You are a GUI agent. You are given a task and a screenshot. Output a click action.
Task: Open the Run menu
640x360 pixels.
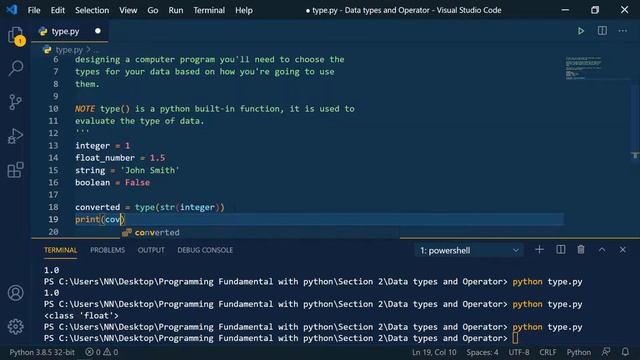click(176, 10)
